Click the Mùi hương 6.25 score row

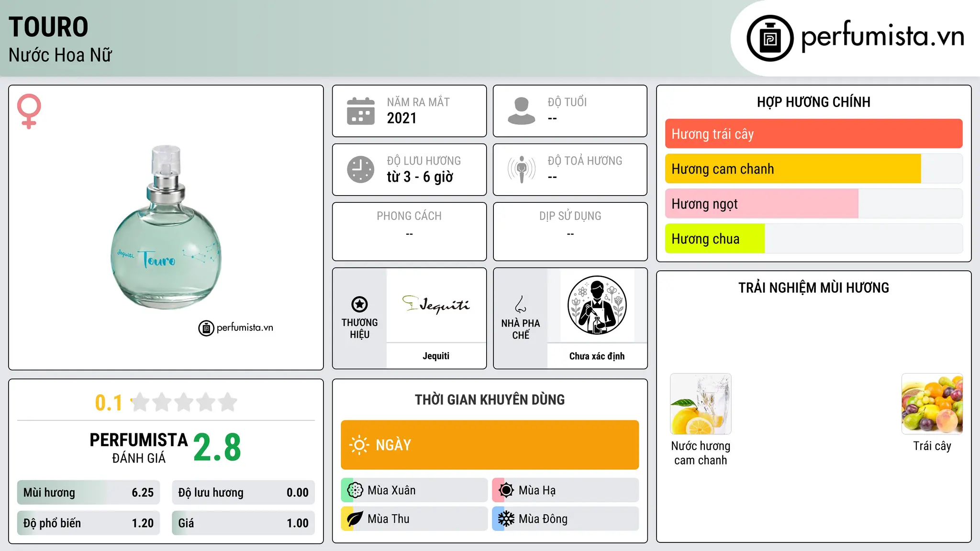click(89, 493)
